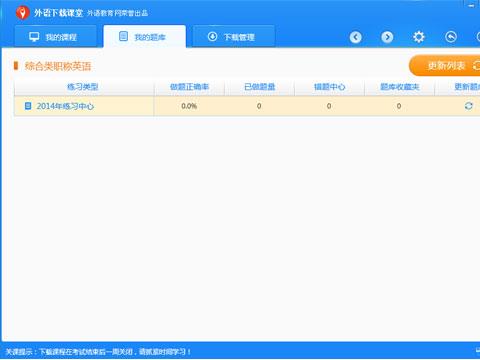Click the 已做题量 value 0
The height and width of the screenshot is (360, 480).
pos(259,106)
